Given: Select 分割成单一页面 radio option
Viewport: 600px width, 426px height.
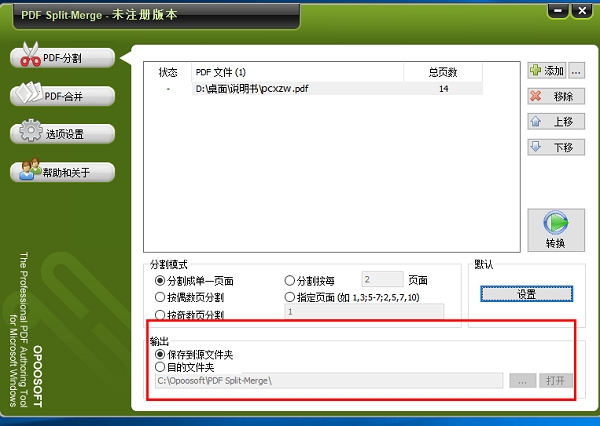Looking at the screenshot, I should (x=194, y=281).
